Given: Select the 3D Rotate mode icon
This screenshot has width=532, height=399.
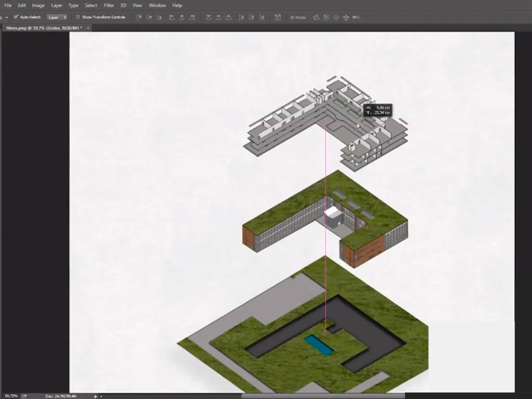Looking at the screenshot, I should [x=316, y=17].
